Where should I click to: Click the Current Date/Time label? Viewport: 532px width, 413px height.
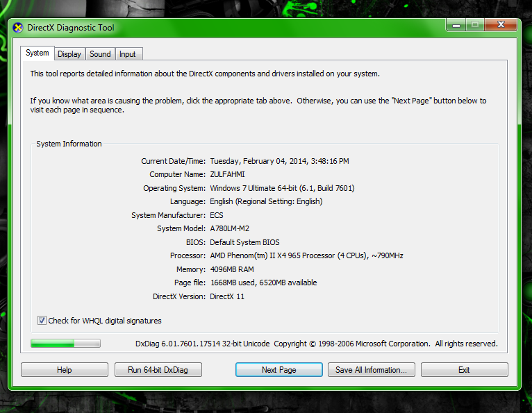[x=174, y=161]
